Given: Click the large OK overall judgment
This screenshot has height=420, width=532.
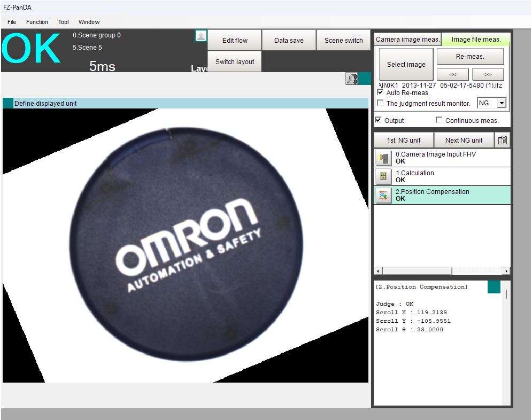Looking at the screenshot, I should pyautogui.click(x=31, y=48).
